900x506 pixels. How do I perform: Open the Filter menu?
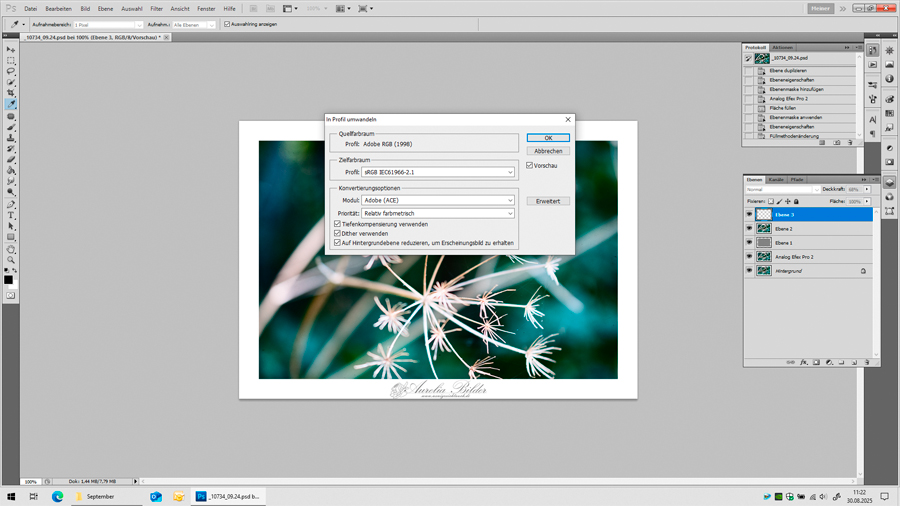[156, 9]
